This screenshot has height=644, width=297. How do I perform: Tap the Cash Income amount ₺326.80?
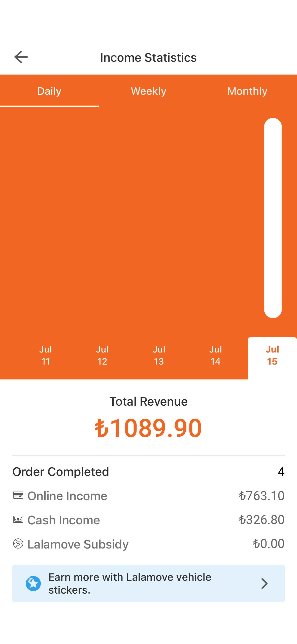tap(262, 520)
